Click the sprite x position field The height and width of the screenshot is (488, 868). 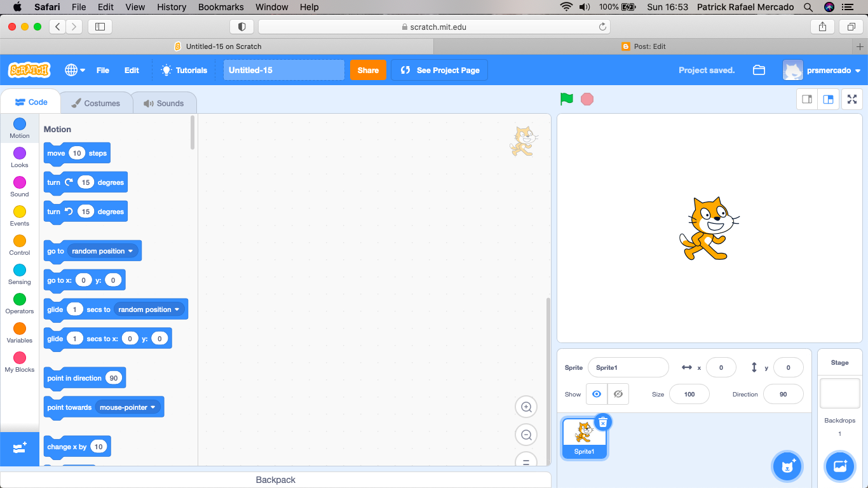(x=721, y=367)
